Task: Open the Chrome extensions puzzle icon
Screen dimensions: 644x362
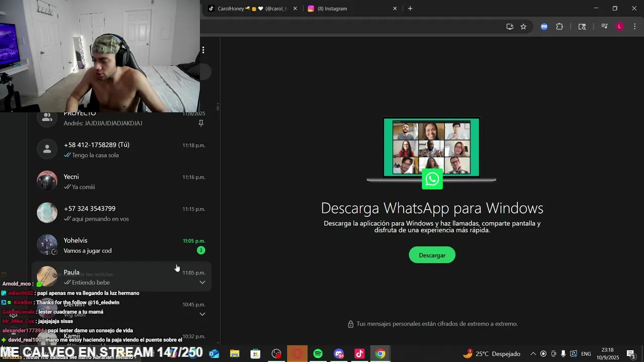Action: [559, 27]
